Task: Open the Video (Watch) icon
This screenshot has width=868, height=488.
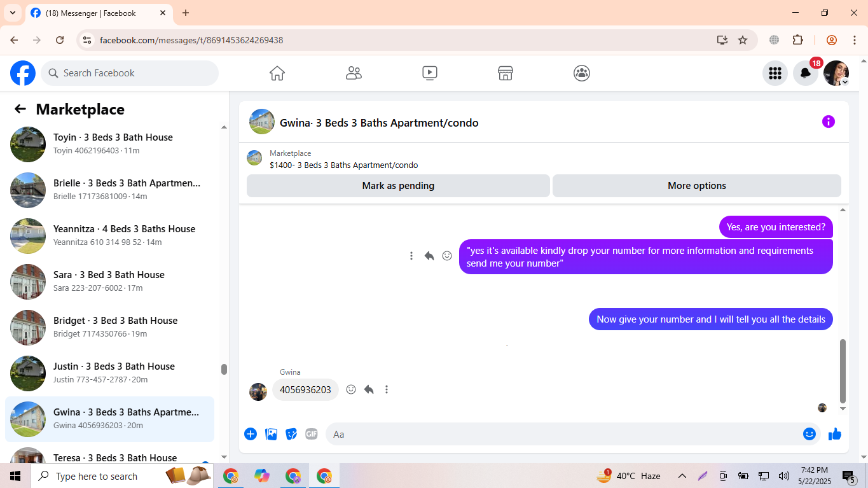Action: tap(430, 73)
